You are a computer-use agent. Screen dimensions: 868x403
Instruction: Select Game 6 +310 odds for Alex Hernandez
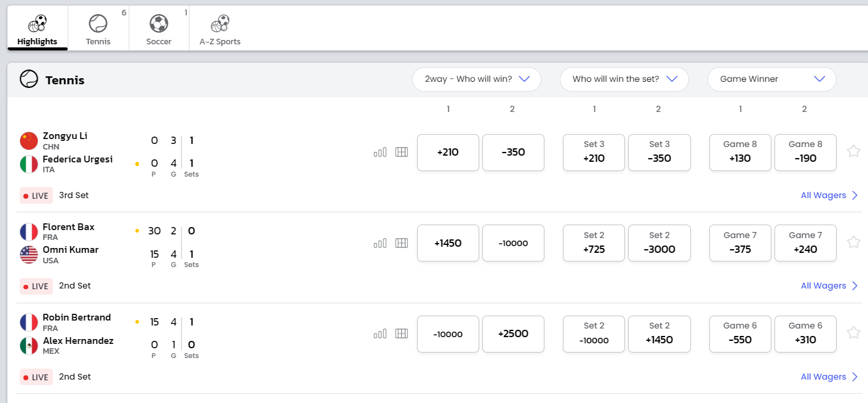pyautogui.click(x=805, y=333)
